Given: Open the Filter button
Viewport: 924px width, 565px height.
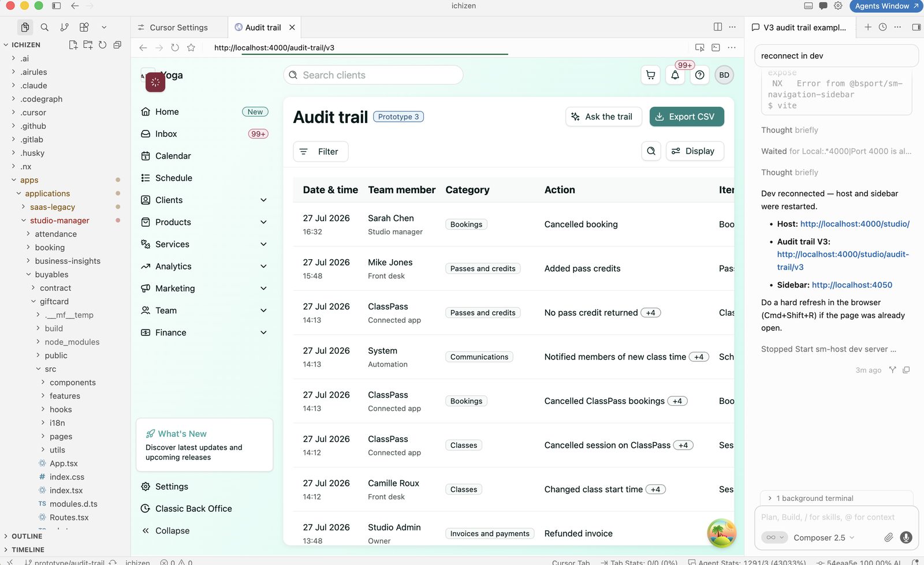Looking at the screenshot, I should click(x=321, y=151).
